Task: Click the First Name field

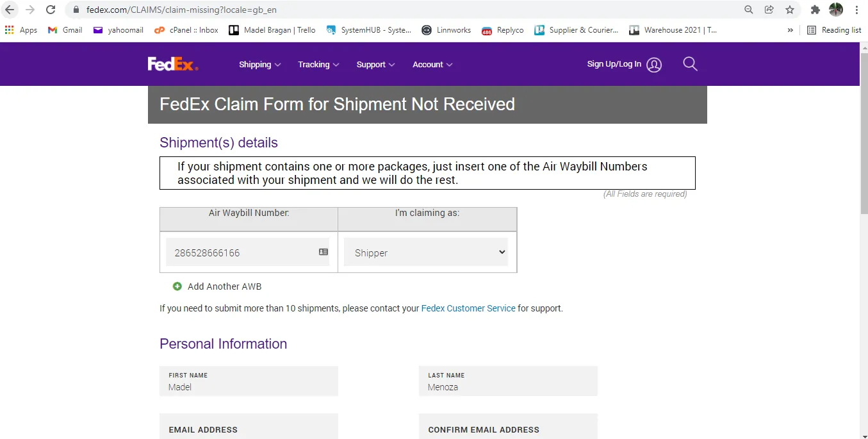Action: (249, 381)
